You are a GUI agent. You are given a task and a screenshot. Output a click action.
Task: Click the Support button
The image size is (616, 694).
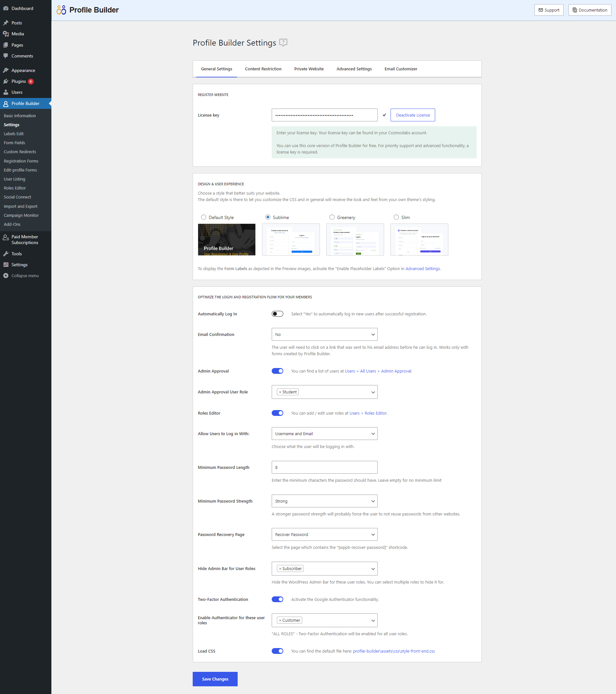coord(549,10)
